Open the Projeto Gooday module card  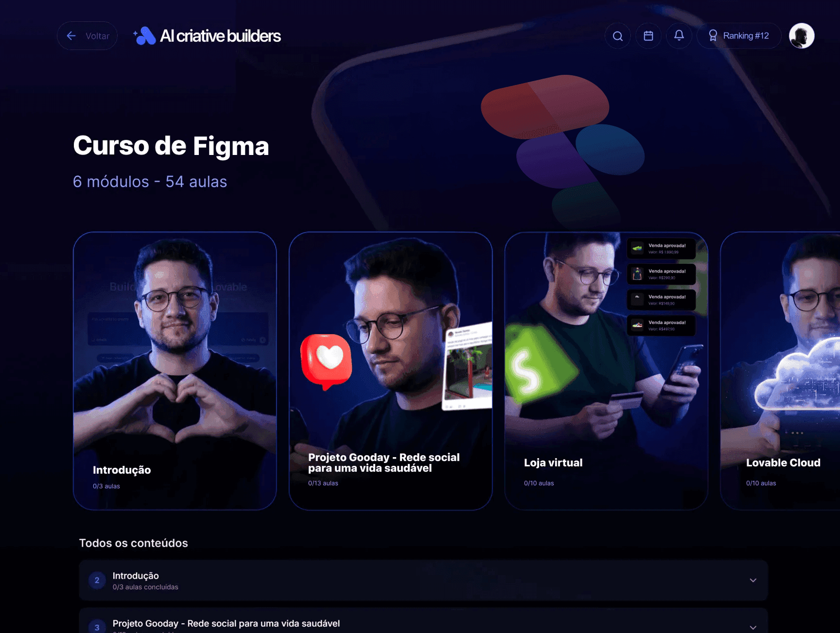pos(391,371)
